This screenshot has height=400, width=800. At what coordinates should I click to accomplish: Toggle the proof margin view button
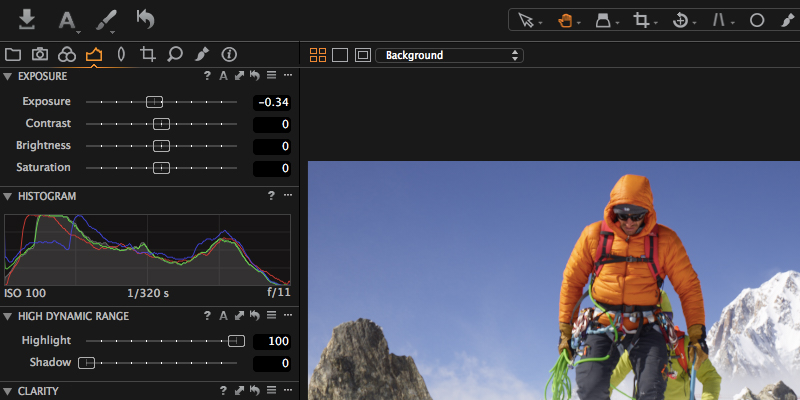[x=362, y=55]
